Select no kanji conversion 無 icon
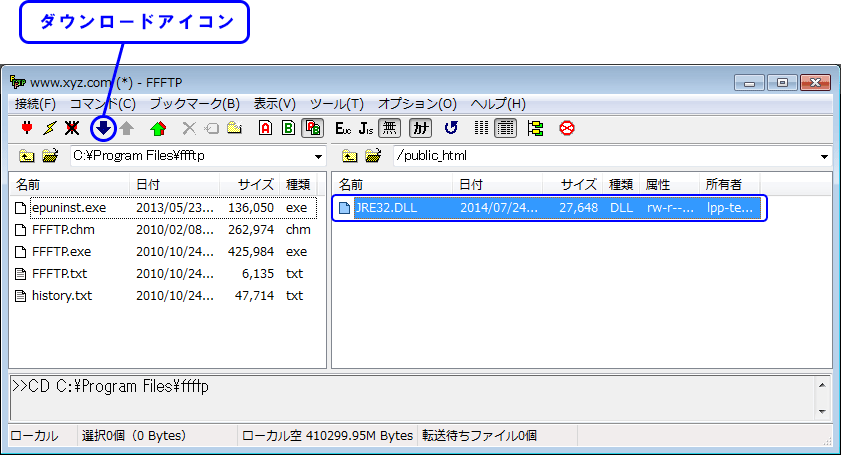Viewport: 841px width, 455px height. [x=389, y=128]
